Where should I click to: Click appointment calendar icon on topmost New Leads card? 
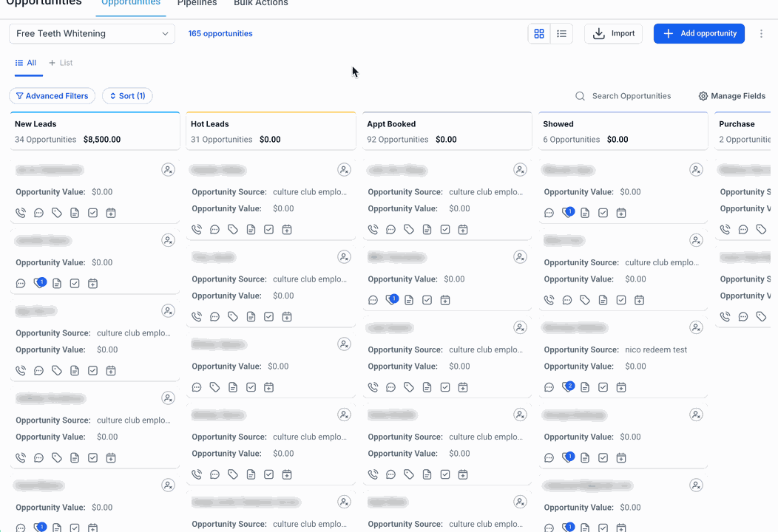point(111,214)
